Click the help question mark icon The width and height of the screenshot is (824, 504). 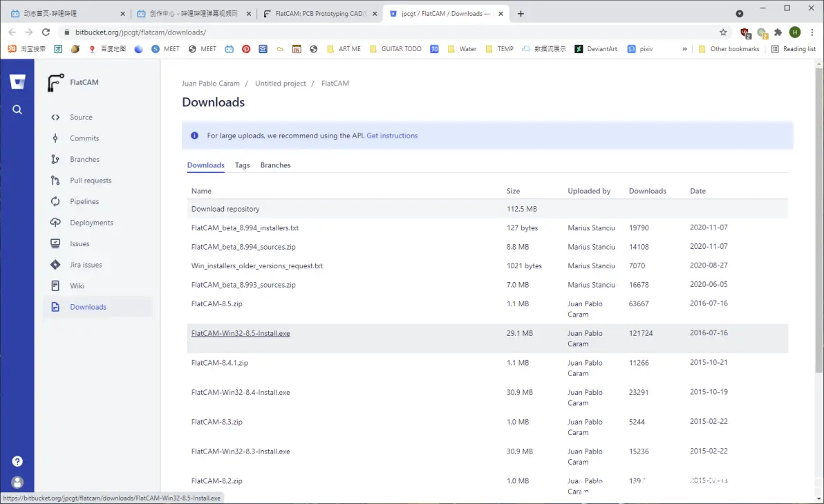click(17, 461)
